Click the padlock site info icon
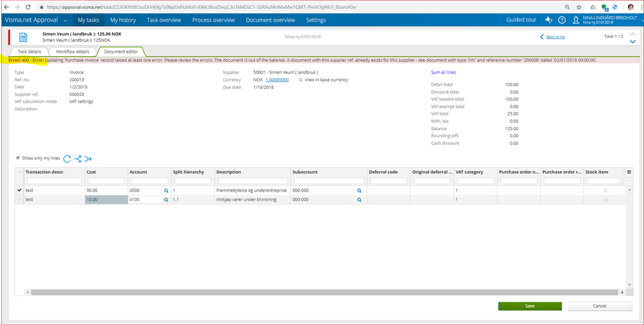The image size is (644, 325). [x=41, y=7]
